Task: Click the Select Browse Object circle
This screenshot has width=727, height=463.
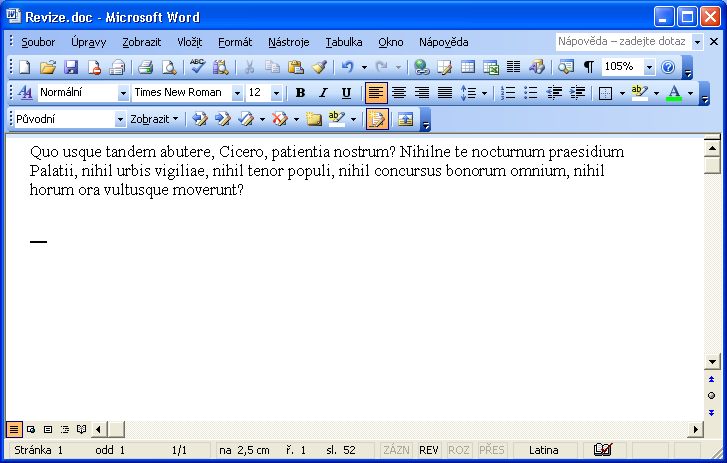Action: pyautogui.click(x=712, y=396)
